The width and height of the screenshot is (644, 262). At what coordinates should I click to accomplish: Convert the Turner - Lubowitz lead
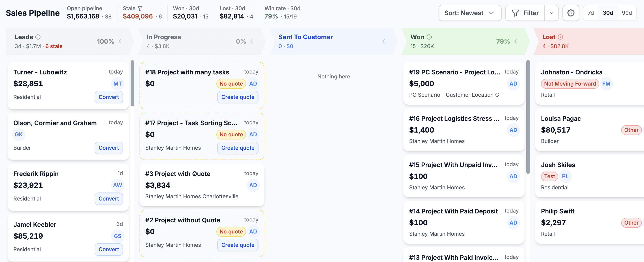109,97
